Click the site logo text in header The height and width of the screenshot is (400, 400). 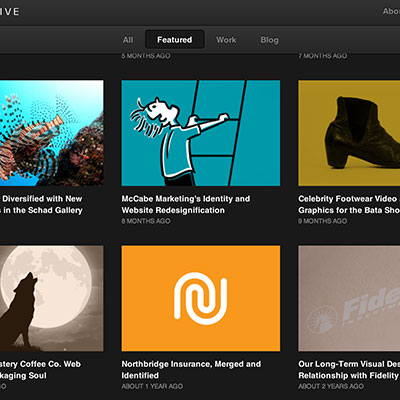point(10,12)
